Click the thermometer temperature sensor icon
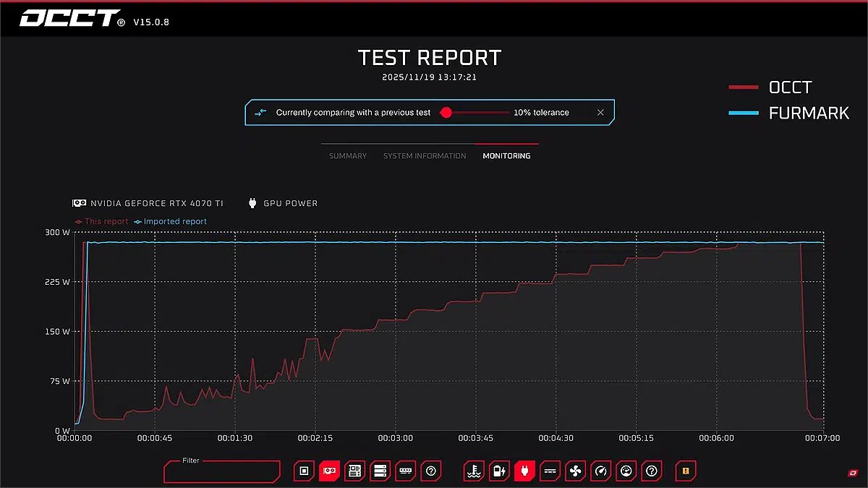Viewport: 868px width, 488px height. coord(474,471)
